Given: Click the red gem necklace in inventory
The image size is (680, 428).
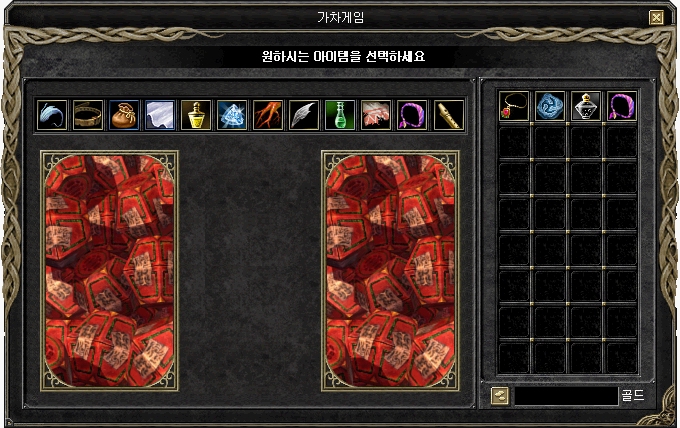Looking at the screenshot, I should point(514,106).
